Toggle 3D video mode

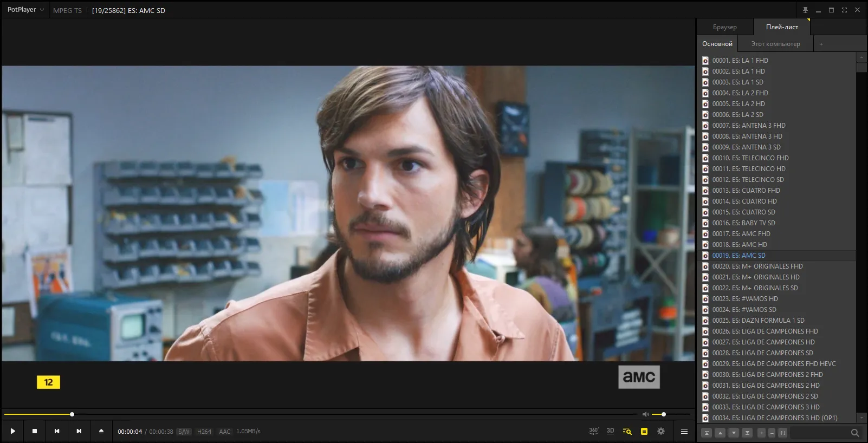tap(611, 431)
